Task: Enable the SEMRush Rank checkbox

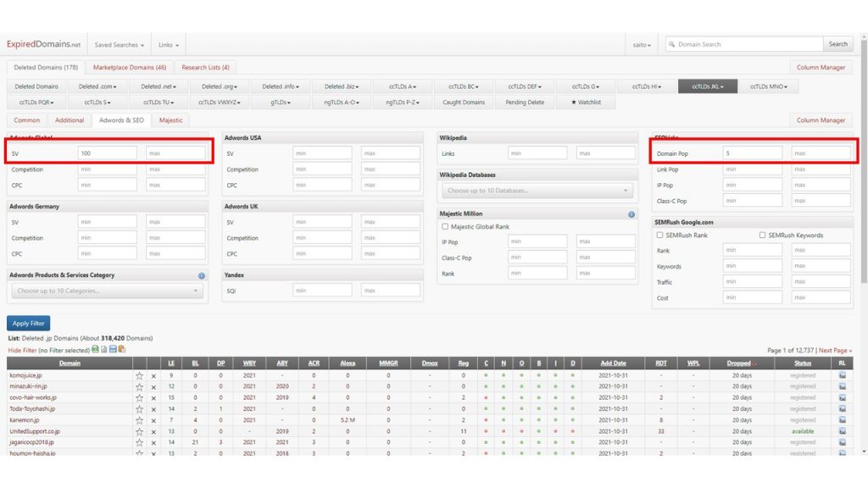Action: [659, 236]
